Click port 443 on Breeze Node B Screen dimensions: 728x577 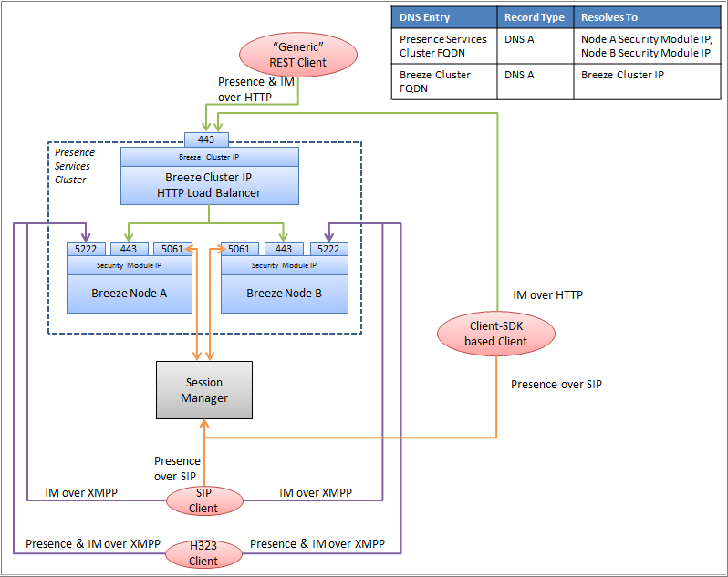coord(284,249)
